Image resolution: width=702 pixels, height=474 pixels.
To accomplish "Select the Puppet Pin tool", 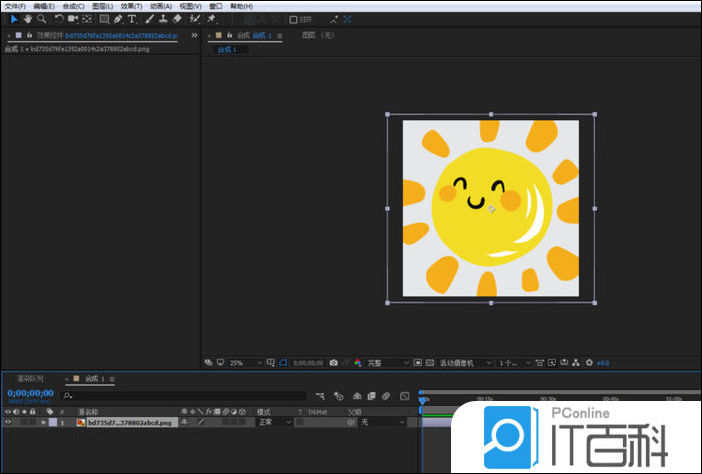I will pos(212,19).
